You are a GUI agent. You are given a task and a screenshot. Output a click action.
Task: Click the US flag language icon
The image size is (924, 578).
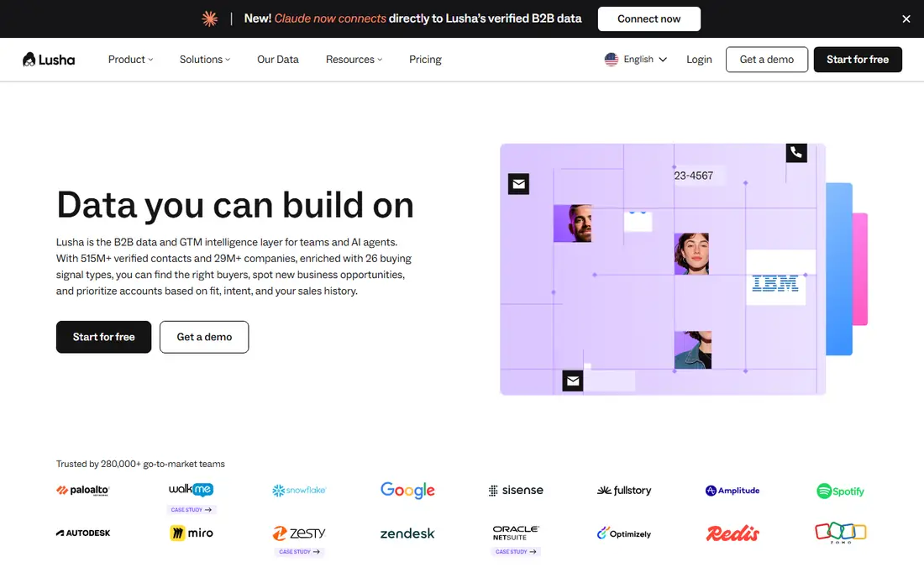[x=611, y=60]
